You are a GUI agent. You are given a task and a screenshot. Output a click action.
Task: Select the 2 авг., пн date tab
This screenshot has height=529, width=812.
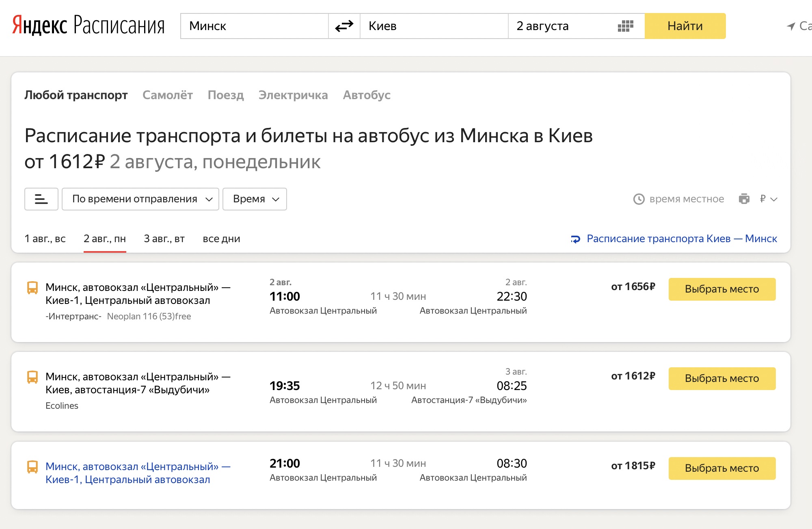pyautogui.click(x=105, y=238)
